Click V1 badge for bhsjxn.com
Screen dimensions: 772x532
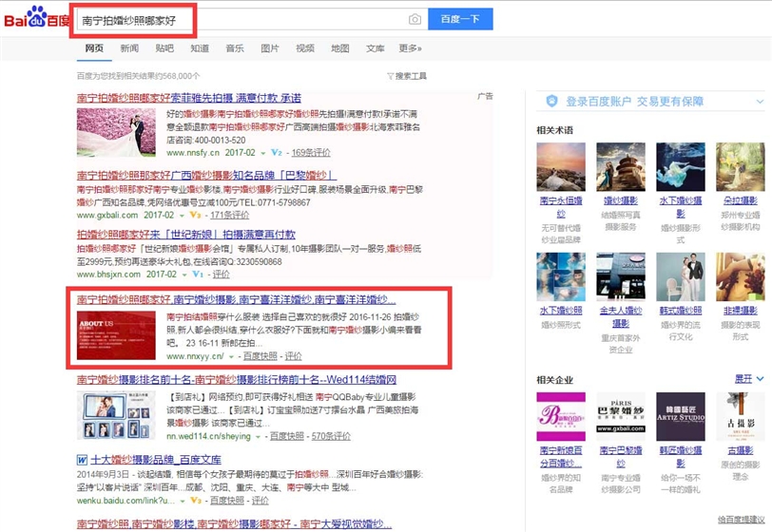tap(198, 275)
